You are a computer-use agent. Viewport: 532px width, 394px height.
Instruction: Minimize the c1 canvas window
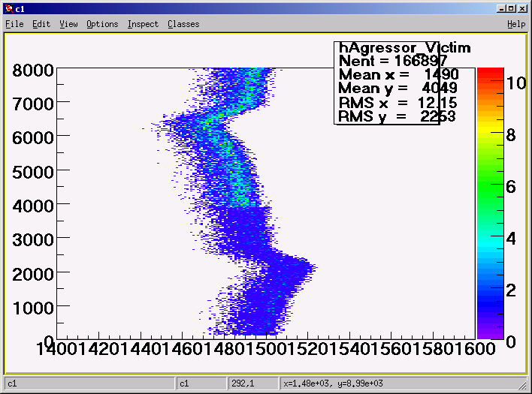[501, 9]
